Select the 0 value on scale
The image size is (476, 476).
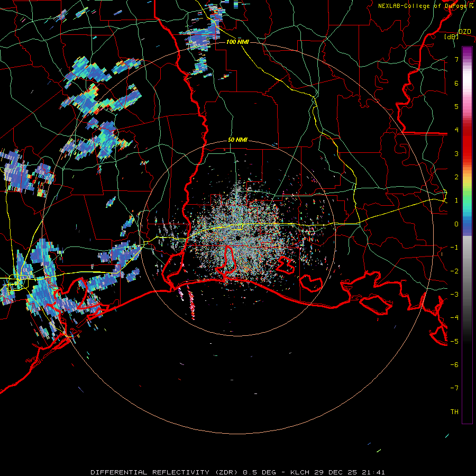[x=456, y=224]
